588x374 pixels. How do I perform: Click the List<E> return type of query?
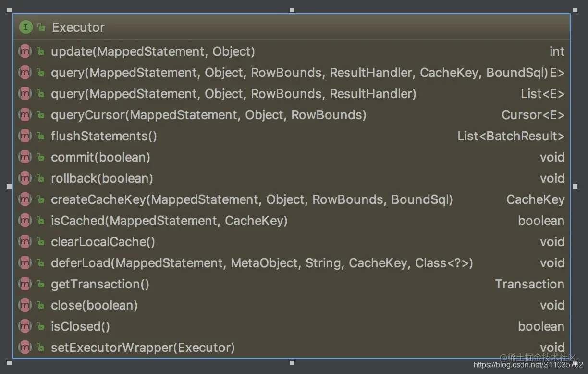pos(542,94)
